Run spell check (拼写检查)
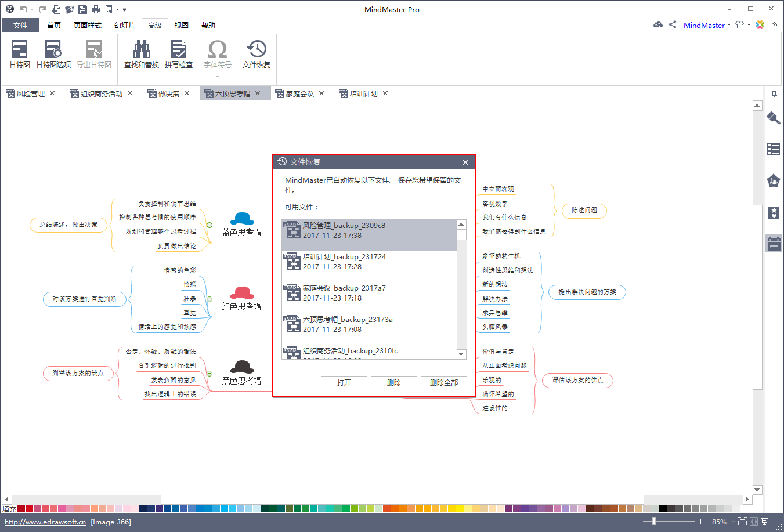The image size is (784, 532). point(179,54)
